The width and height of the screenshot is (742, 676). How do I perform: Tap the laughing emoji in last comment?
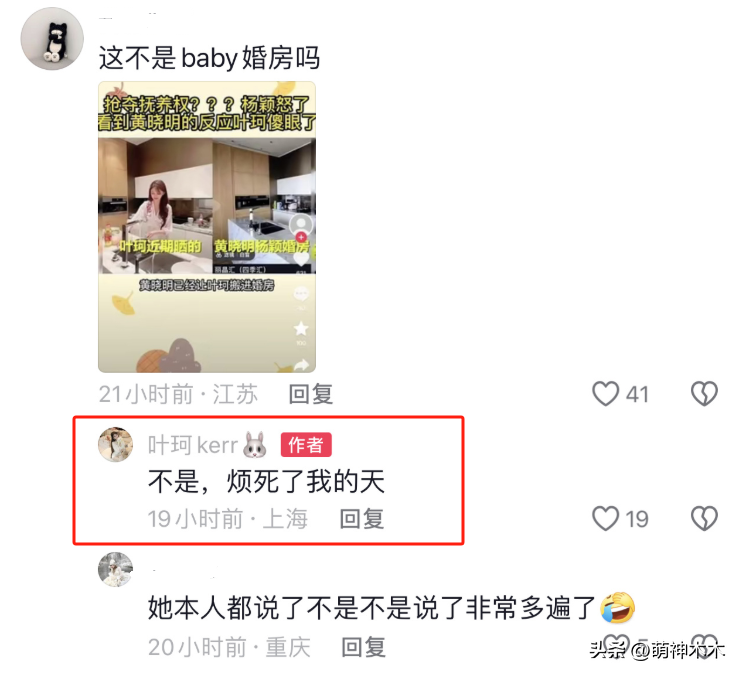[618, 607]
